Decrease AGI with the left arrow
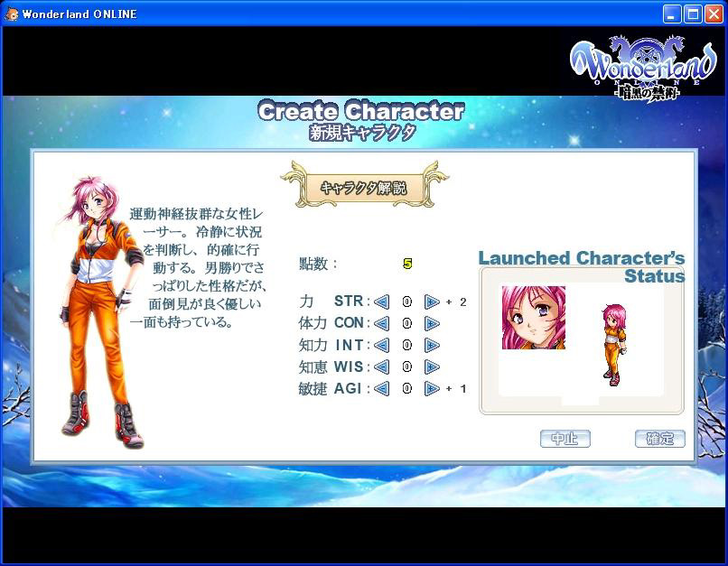The image size is (728, 566). pyautogui.click(x=382, y=388)
